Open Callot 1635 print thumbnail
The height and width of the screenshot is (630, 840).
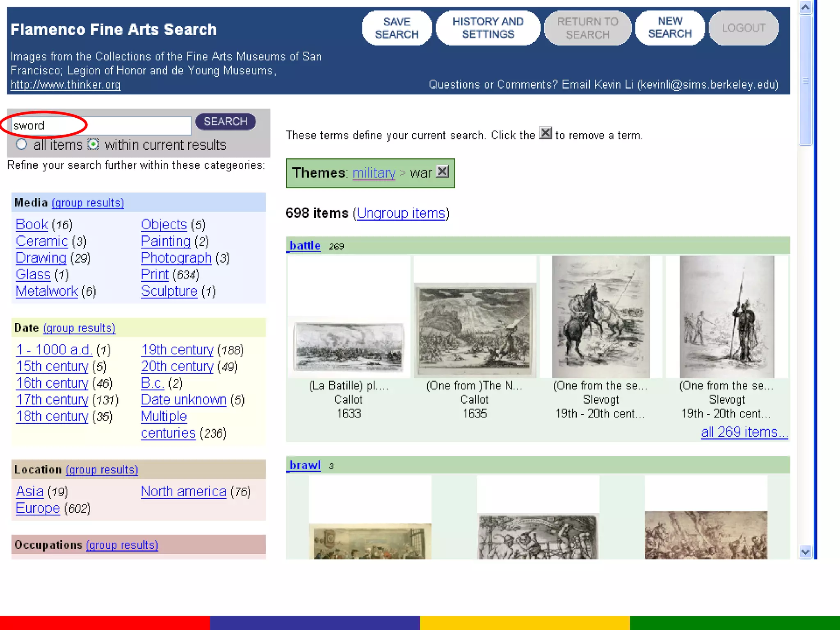coord(475,330)
